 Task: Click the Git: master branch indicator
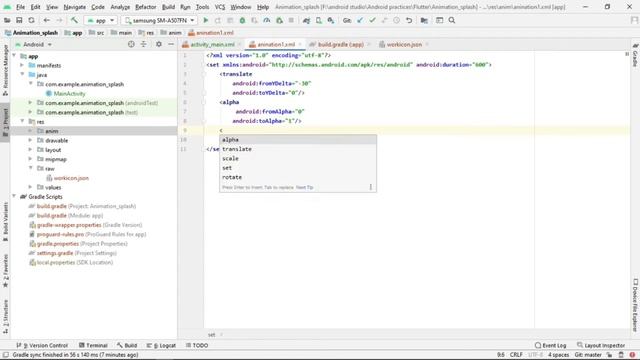(588, 355)
